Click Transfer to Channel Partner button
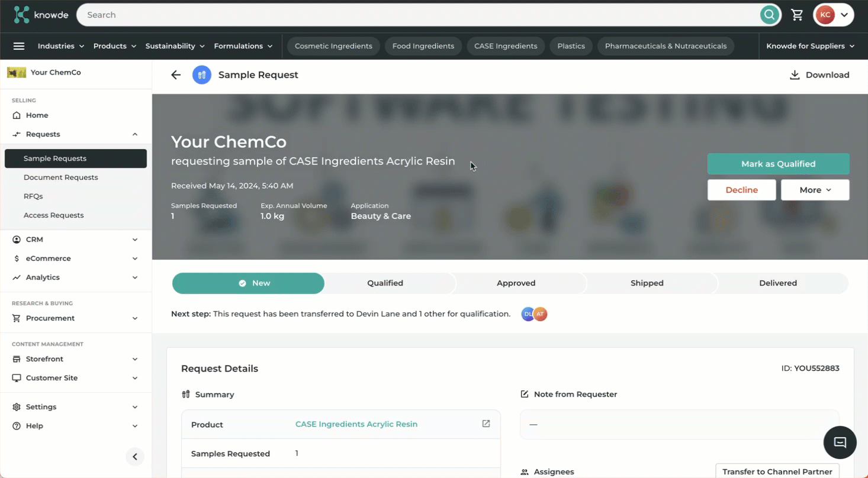Image resolution: width=868 pixels, height=478 pixels. 777,471
